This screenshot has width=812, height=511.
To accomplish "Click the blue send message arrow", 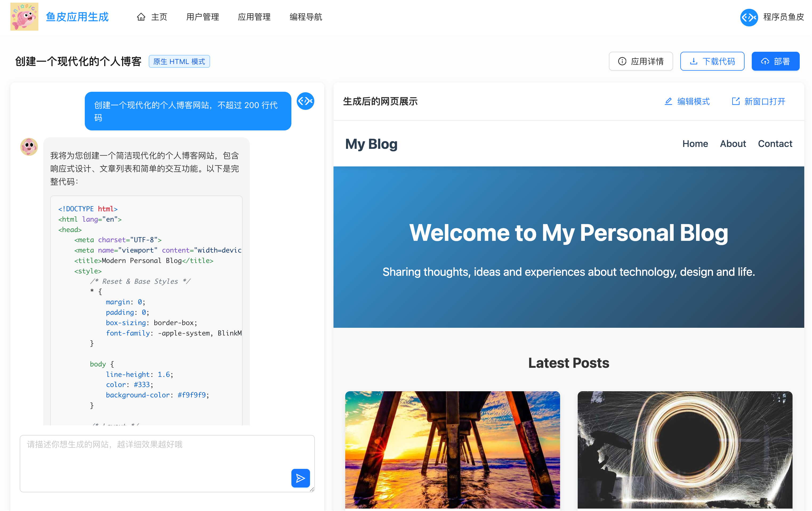I will [x=300, y=478].
